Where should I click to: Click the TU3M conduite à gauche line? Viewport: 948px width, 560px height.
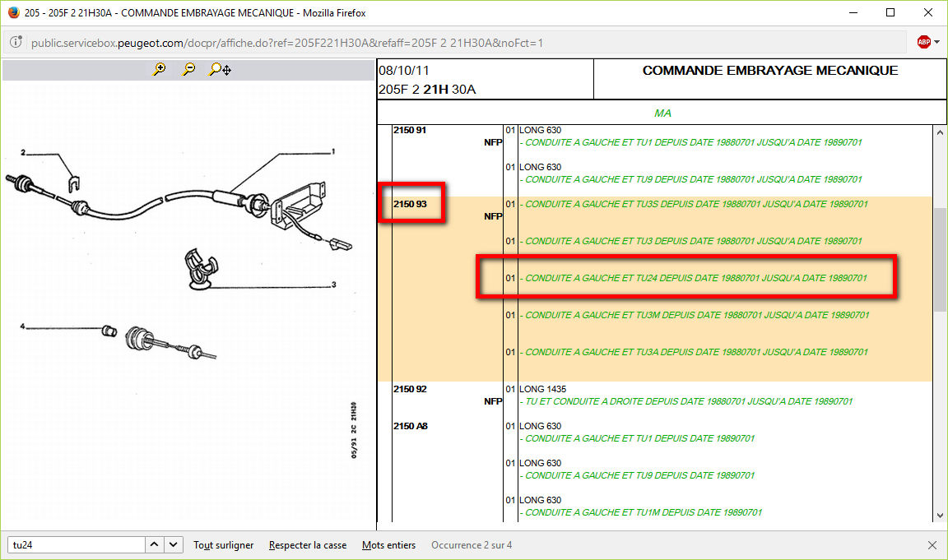695,315
